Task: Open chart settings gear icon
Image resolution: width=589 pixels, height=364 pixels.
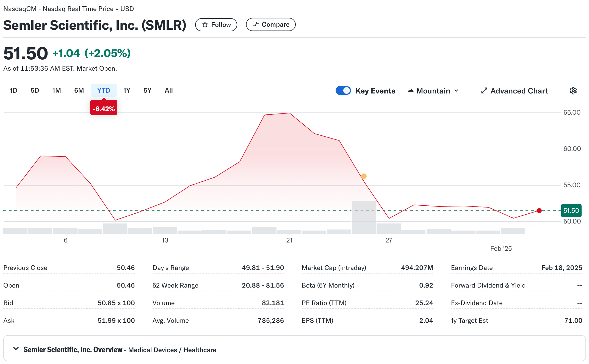Action: click(573, 91)
